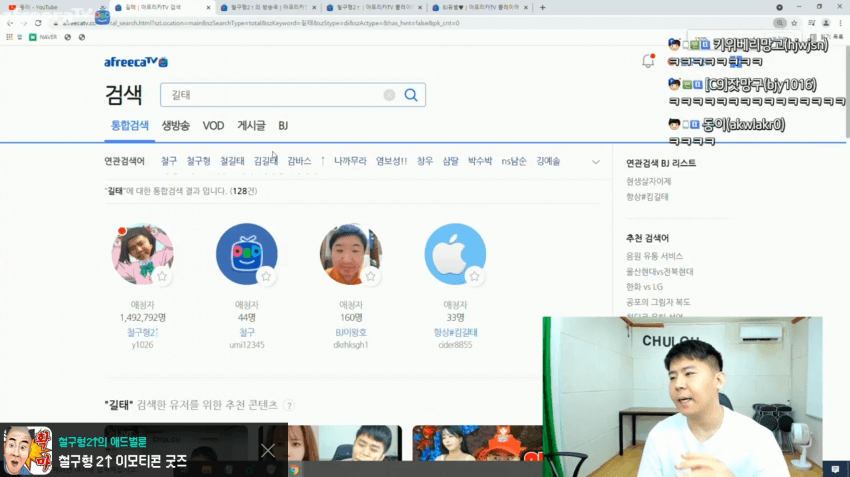Click the magnifier search button
Image resolution: width=850 pixels, height=477 pixels.
(x=411, y=95)
